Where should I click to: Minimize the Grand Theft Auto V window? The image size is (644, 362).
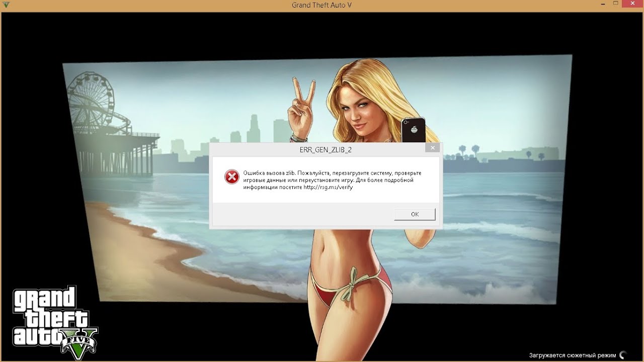click(x=603, y=4)
